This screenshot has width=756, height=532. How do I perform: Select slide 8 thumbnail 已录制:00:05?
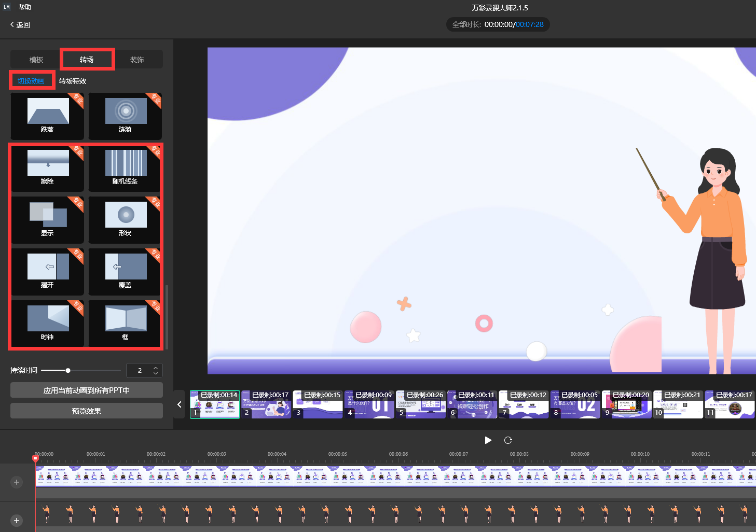point(575,404)
